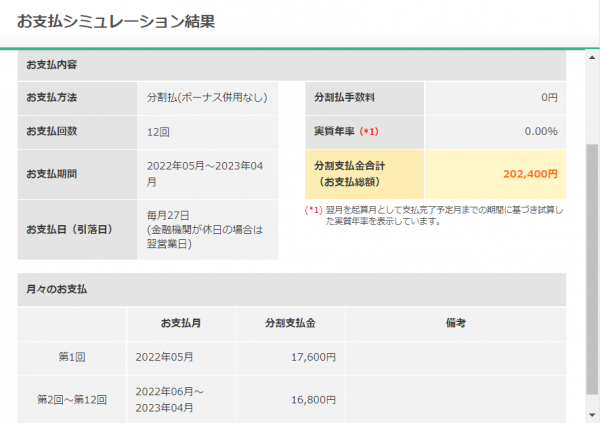Image resolution: width=600 pixels, height=423 pixels.
Task: Click the お支払シミュレーション結果 title
Action: 116,21
